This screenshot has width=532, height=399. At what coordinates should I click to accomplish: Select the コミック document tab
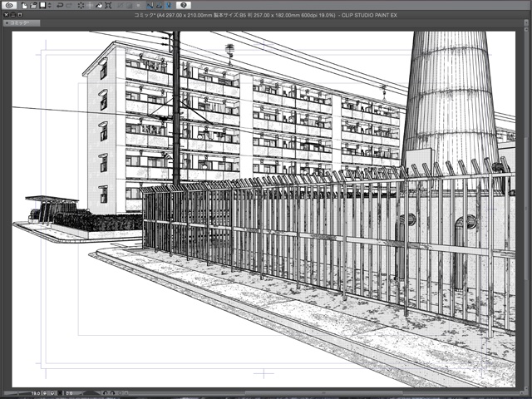22,23
